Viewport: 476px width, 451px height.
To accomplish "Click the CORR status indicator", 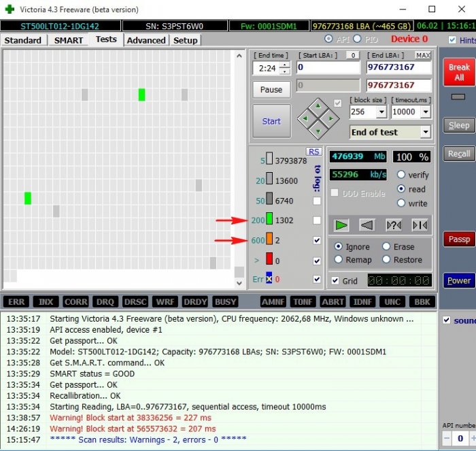I will [x=75, y=302].
